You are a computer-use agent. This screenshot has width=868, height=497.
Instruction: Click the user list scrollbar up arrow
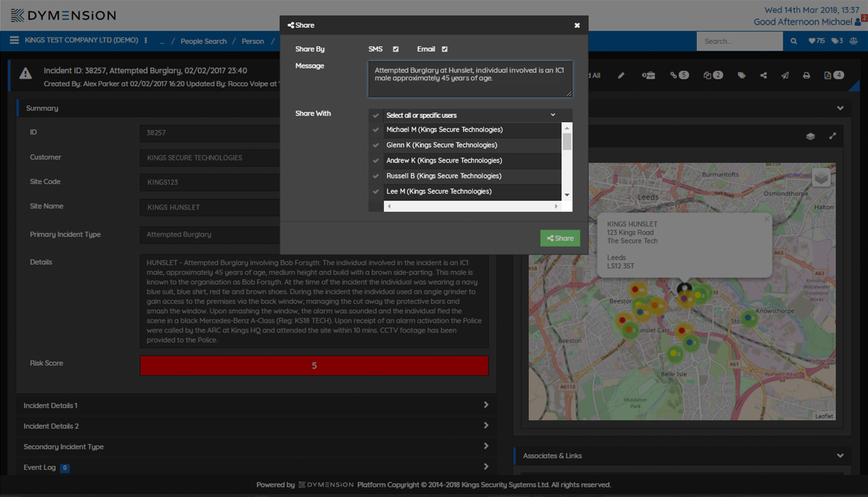point(567,128)
